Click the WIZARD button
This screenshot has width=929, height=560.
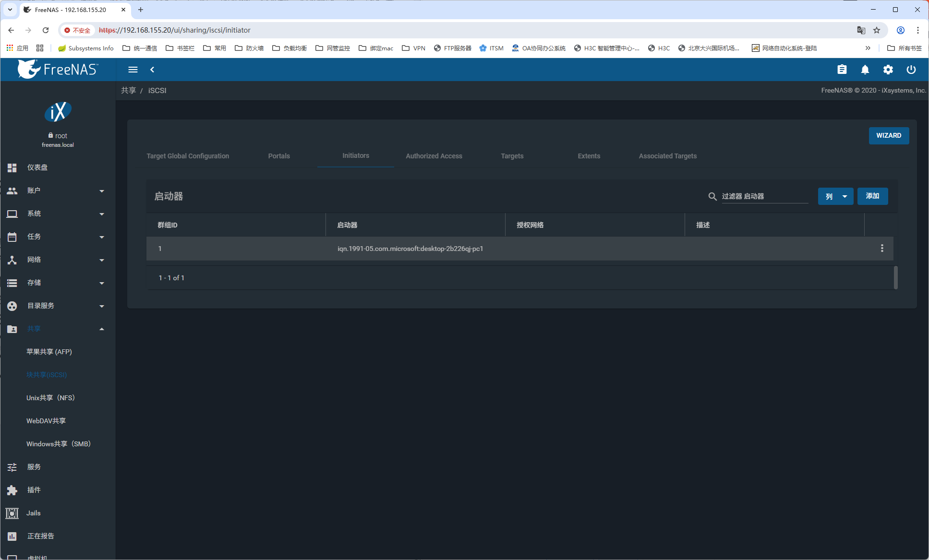889,135
